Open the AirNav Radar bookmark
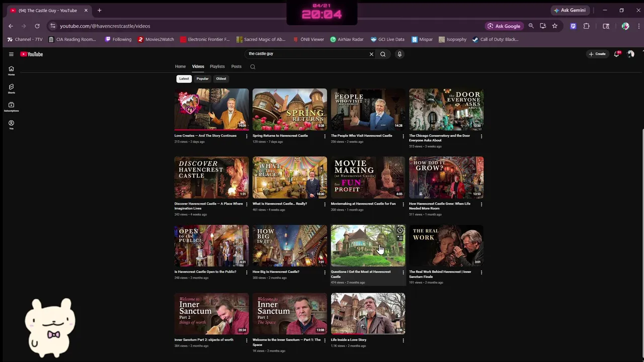The width and height of the screenshot is (644, 362). point(347,39)
